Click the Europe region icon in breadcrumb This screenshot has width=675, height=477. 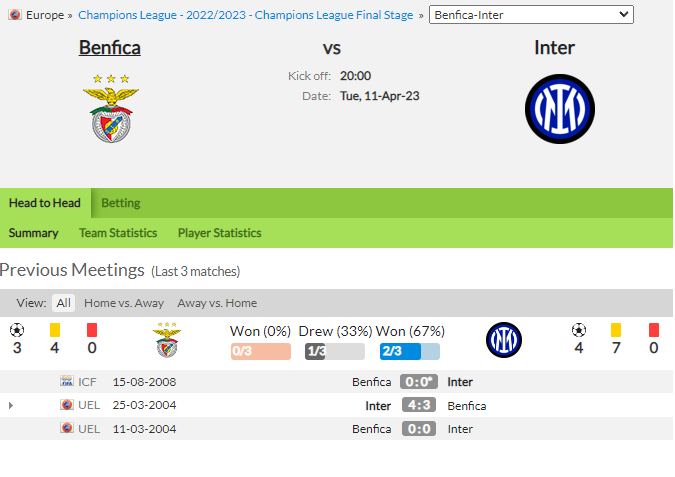15,15
